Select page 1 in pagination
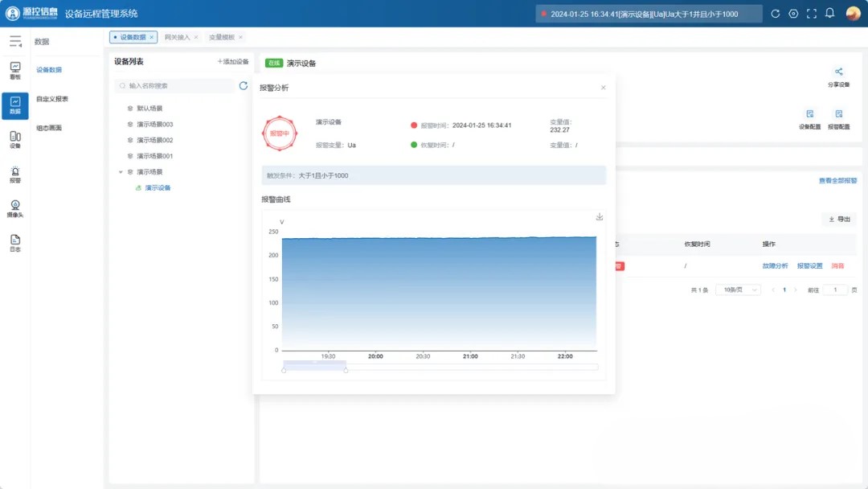The height and width of the screenshot is (489, 868). (x=784, y=290)
